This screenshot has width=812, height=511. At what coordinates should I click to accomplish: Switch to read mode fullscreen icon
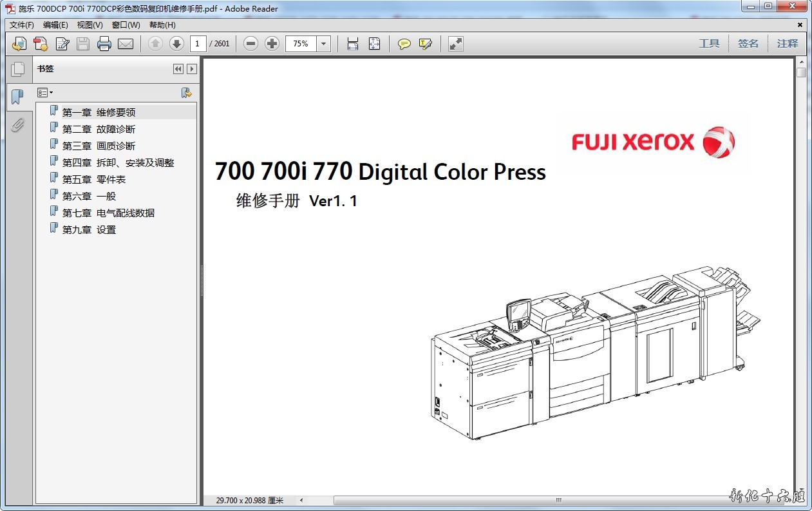point(456,44)
